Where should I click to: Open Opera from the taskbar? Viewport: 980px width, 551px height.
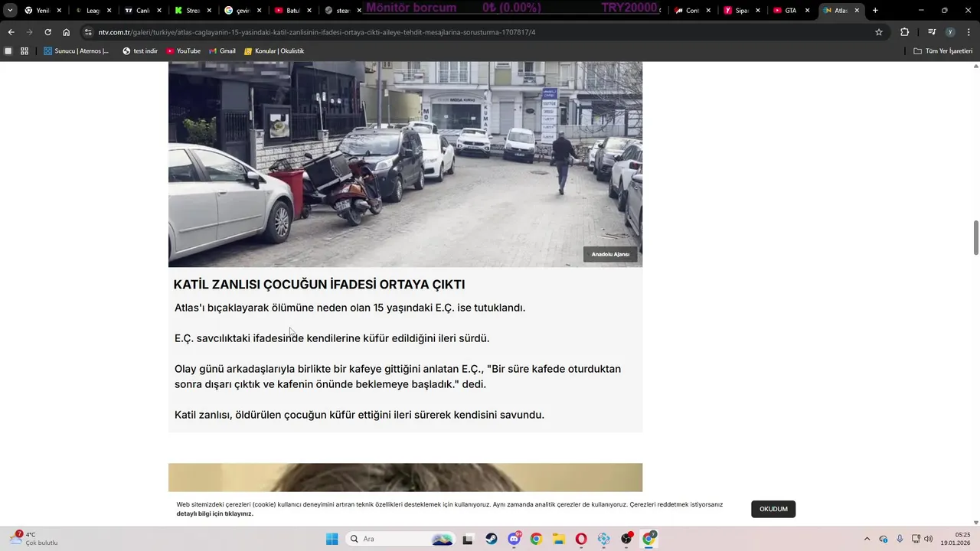click(x=581, y=539)
